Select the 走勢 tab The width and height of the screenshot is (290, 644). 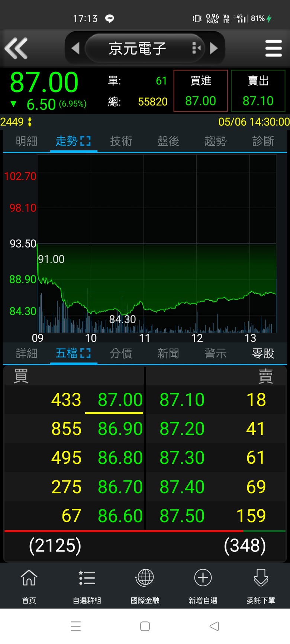[67, 141]
